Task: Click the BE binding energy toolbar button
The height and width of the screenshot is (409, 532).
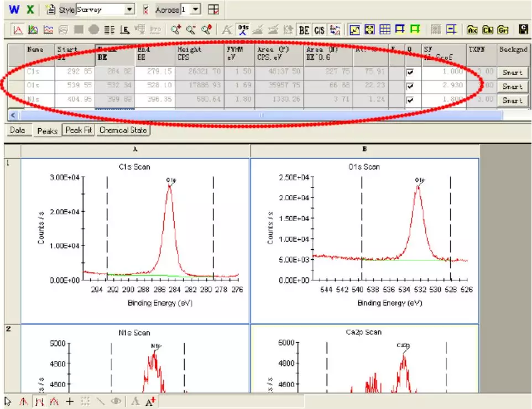Action: click(304, 30)
